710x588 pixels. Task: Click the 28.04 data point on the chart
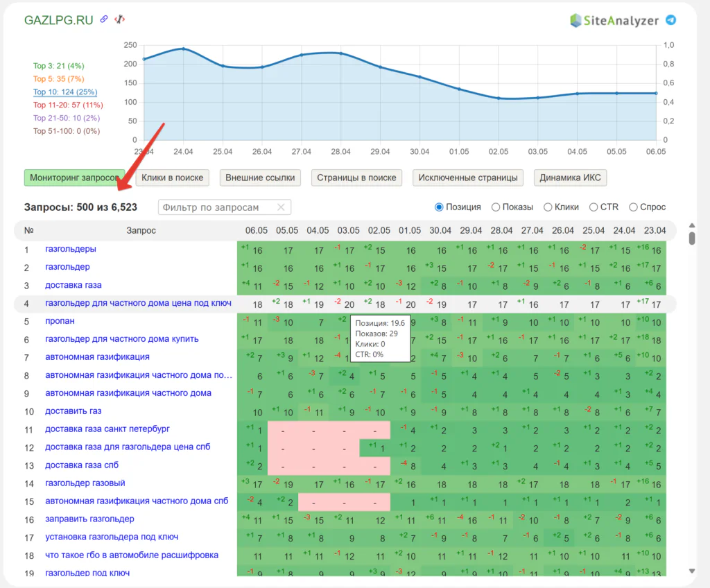(x=340, y=53)
